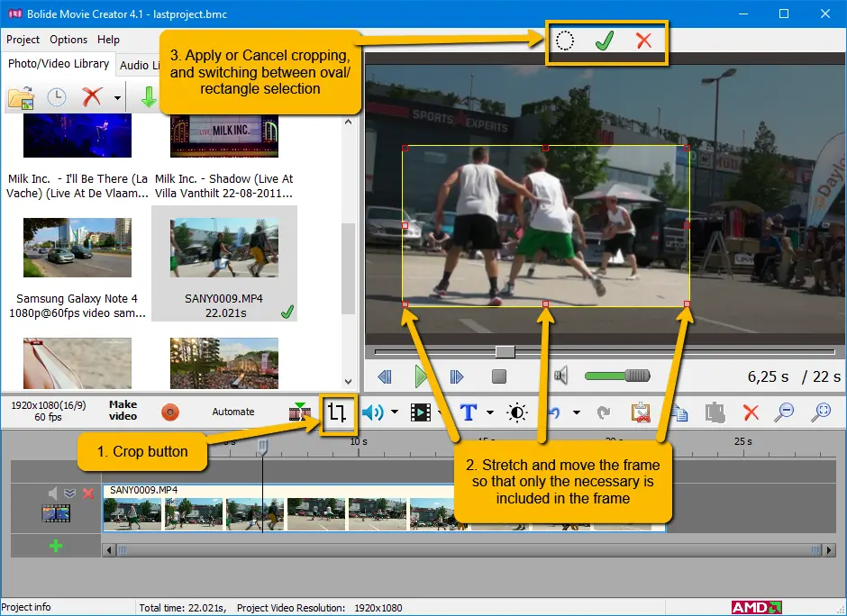Switch to Photo/Video Library tab
Screen dimensions: 847x616
pyautogui.click(x=59, y=64)
